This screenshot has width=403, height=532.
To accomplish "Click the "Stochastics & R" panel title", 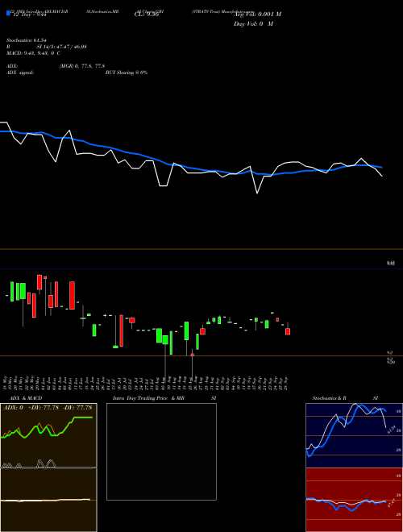I will click(x=329, y=398).
